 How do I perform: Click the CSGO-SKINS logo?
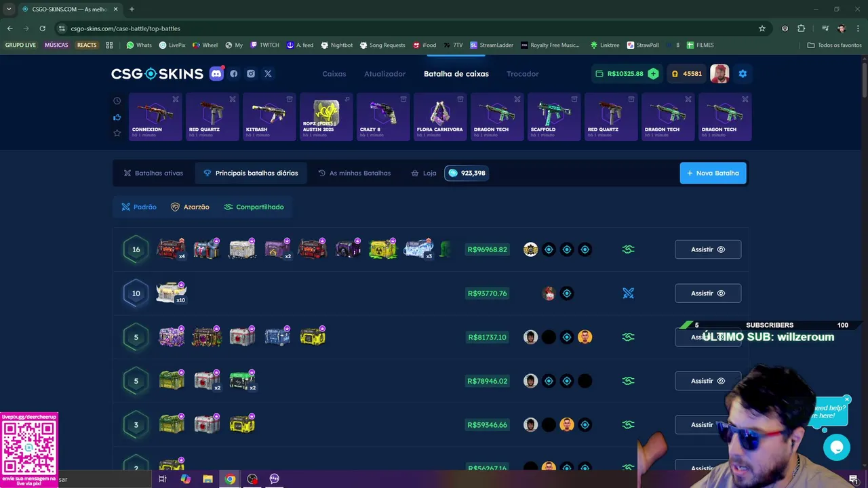click(157, 74)
